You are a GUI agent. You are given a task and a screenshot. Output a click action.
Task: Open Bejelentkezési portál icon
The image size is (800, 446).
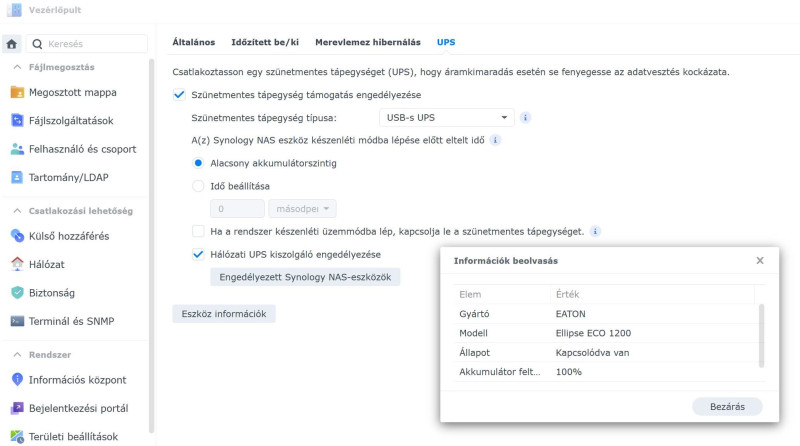(x=17, y=408)
